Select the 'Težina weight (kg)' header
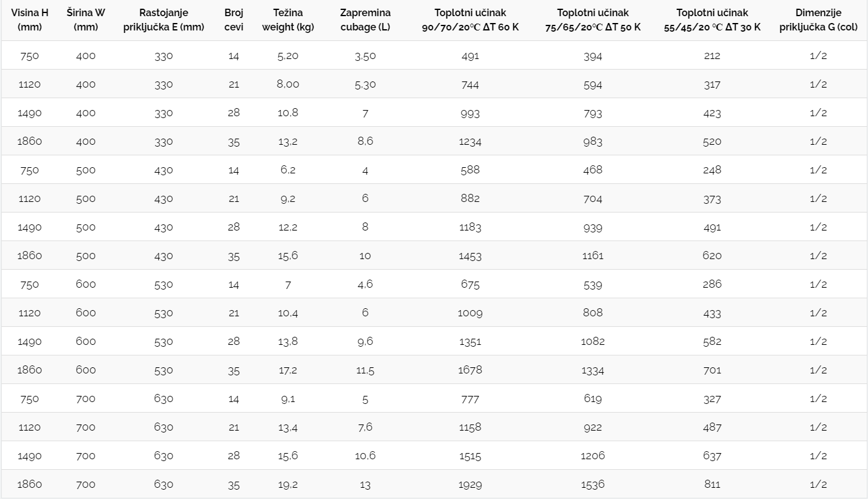Viewport: 868px width, 499px height. (x=287, y=20)
